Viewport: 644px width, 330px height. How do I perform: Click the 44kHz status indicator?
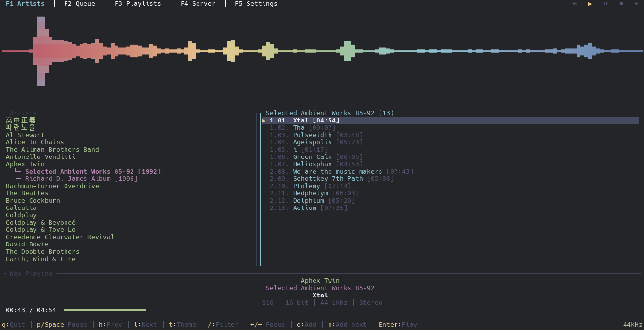(633, 325)
